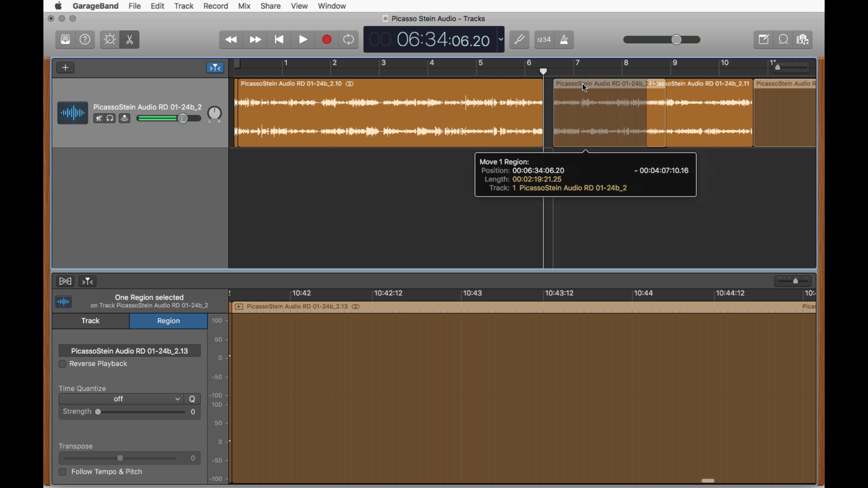Toggle the Metronome button
868x488 pixels.
coord(565,40)
